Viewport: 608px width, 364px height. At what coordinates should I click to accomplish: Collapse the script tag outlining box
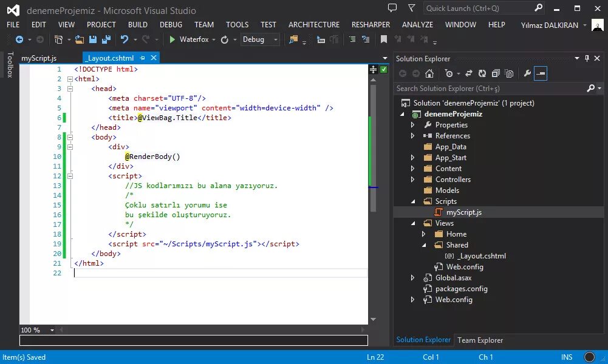coord(70,176)
